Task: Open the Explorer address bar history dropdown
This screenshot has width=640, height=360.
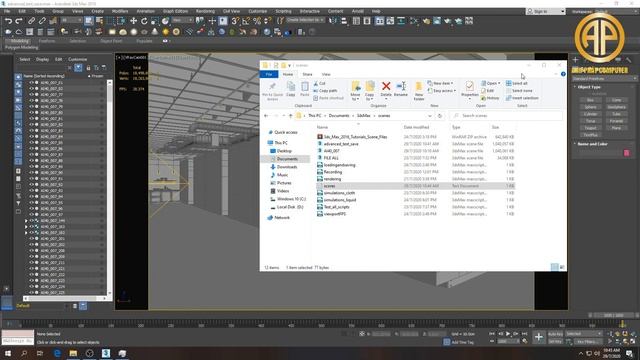Action: [430, 116]
